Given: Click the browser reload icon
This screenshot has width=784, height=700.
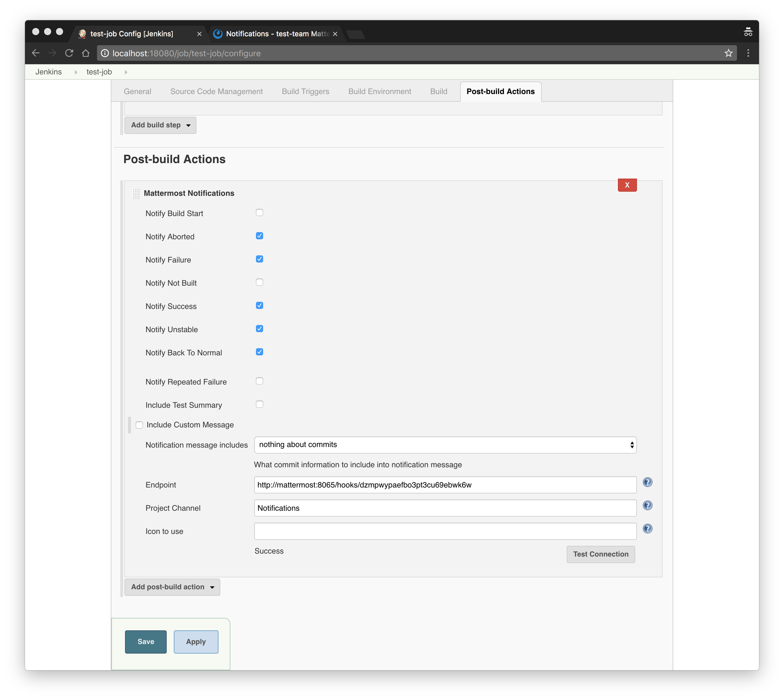Looking at the screenshot, I should pos(69,53).
